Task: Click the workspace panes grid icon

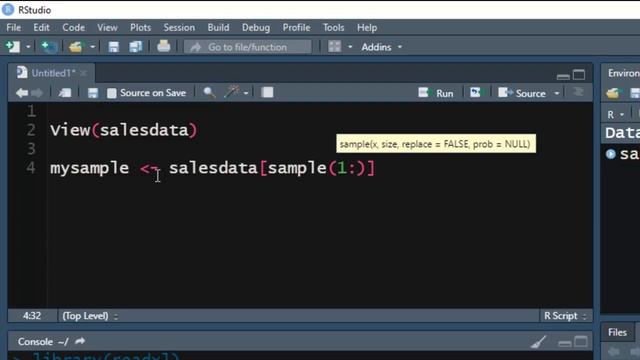Action: [334, 47]
